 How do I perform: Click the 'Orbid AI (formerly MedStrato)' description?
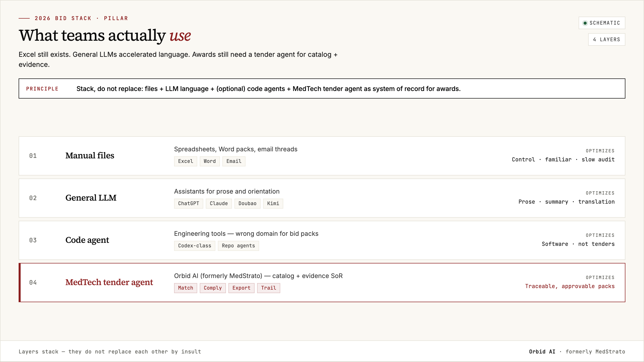click(x=258, y=276)
